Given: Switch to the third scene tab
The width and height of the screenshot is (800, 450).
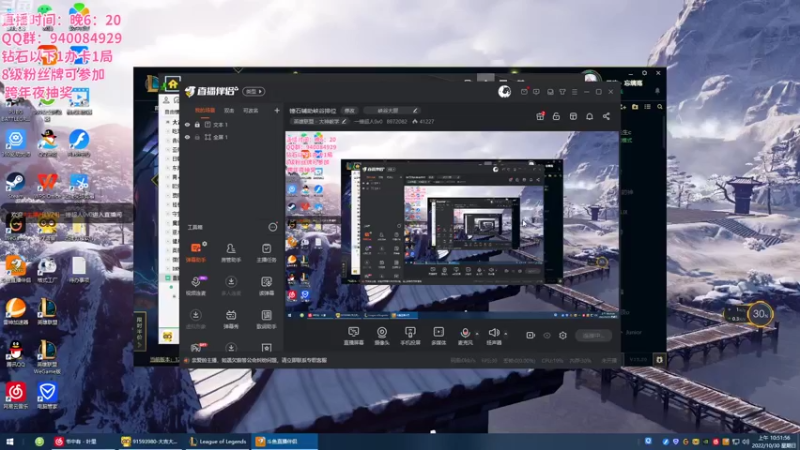Looking at the screenshot, I should tap(251, 110).
